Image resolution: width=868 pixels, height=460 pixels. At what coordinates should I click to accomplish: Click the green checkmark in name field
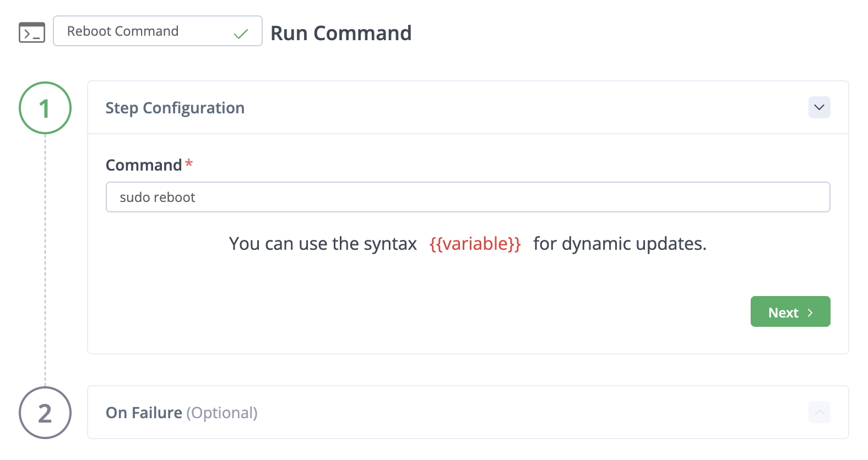241,34
